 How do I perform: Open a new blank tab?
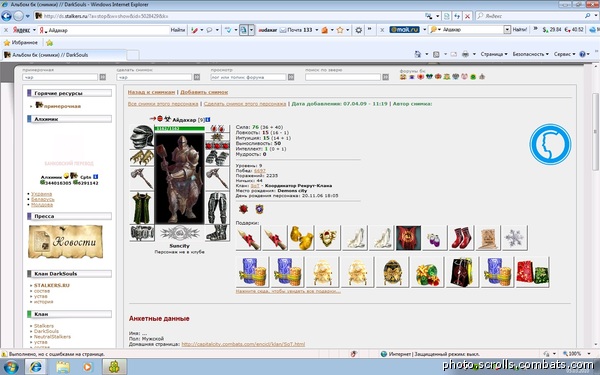133,55
